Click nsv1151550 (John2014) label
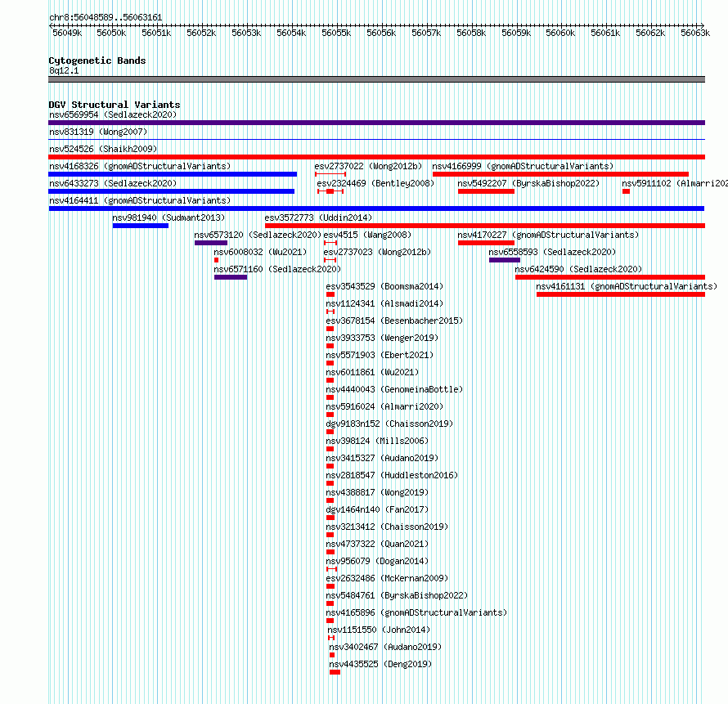Image resolution: width=728 pixels, height=704 pixels. tap(379, 630)
